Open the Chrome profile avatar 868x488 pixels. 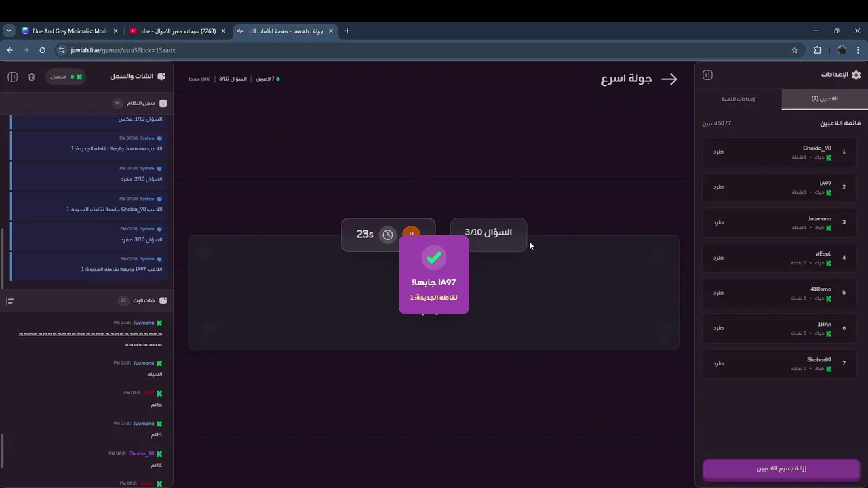tap(842, 50)
